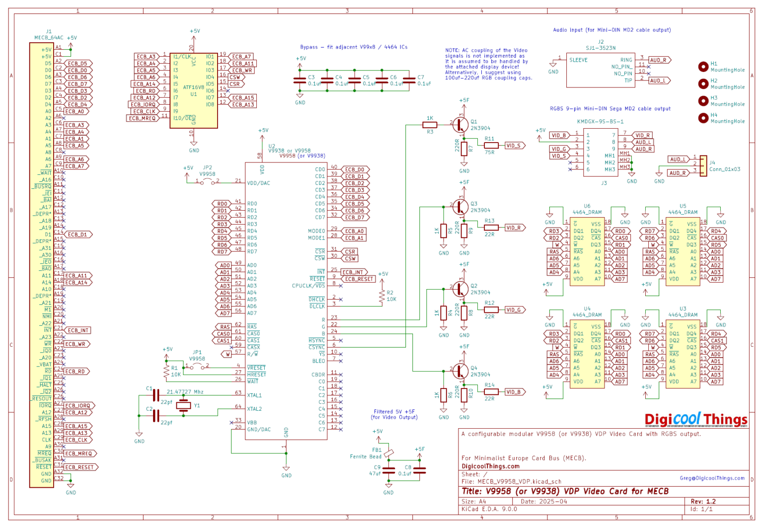Click the J4 Conn_01x03 connector symbol
763x532 pixels.
pos(702,165)
